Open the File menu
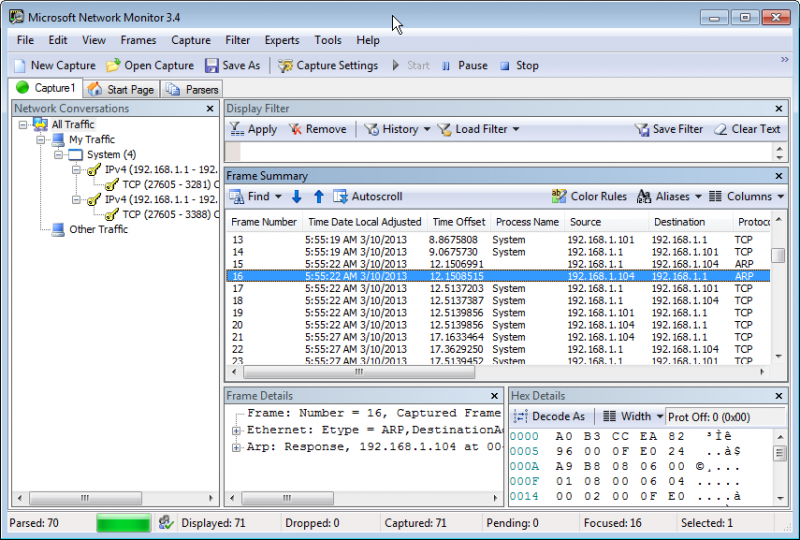Screen dimensions: 800x540 (25, 40)
